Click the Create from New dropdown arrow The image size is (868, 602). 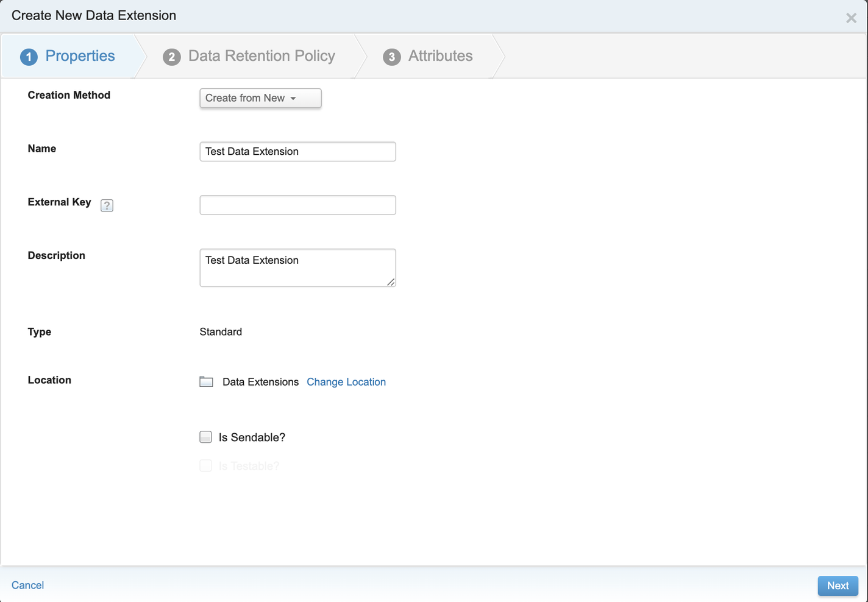(x=293, y=99)
